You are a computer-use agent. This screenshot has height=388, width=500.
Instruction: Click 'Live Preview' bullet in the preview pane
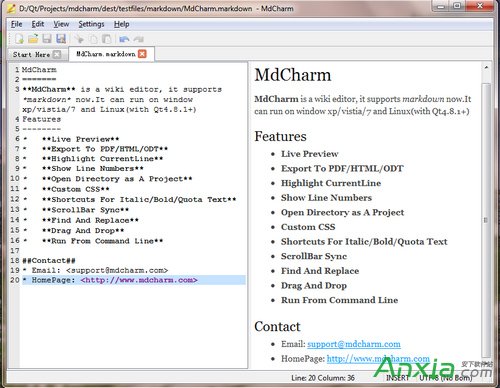click(310, 154)
